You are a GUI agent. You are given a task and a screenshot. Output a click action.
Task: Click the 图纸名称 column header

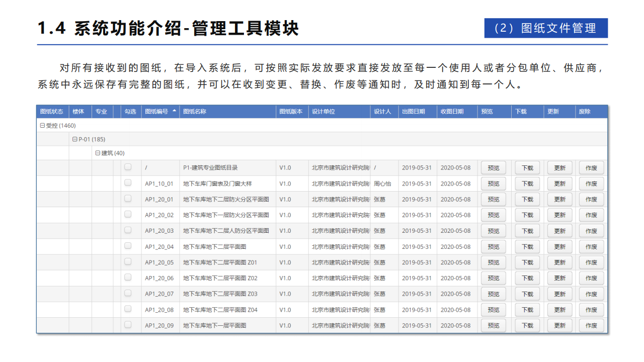tap(195, 112)
